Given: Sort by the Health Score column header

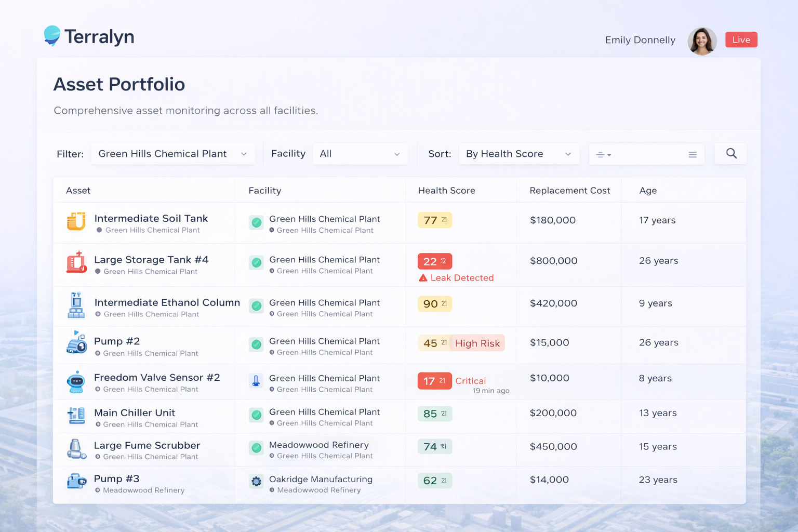Looking at the screenshot, I should coord(446,190).
